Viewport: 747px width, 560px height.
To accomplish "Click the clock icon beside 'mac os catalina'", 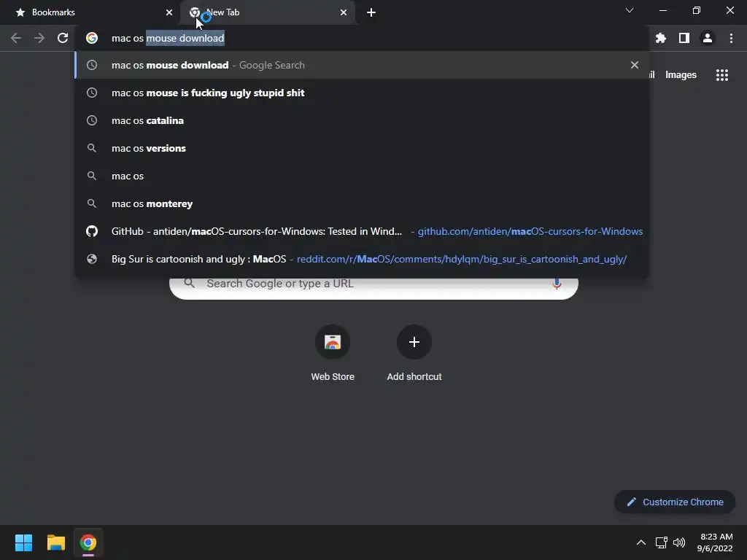I will 92,120.
